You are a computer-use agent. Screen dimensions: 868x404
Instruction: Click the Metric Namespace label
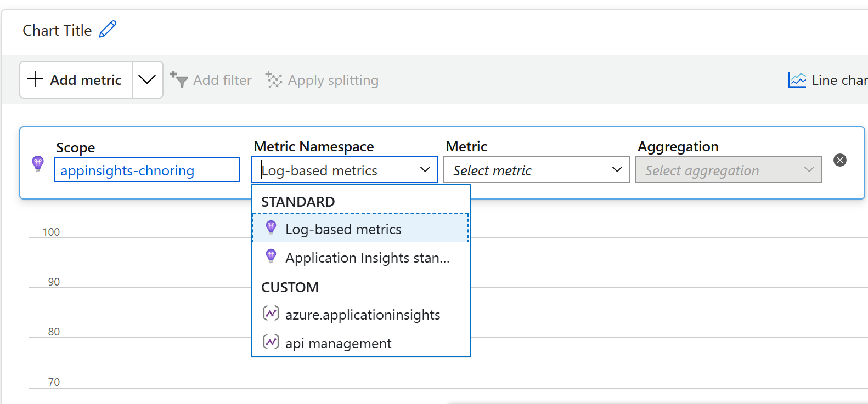pyautogui.click(x=314, y=146)
